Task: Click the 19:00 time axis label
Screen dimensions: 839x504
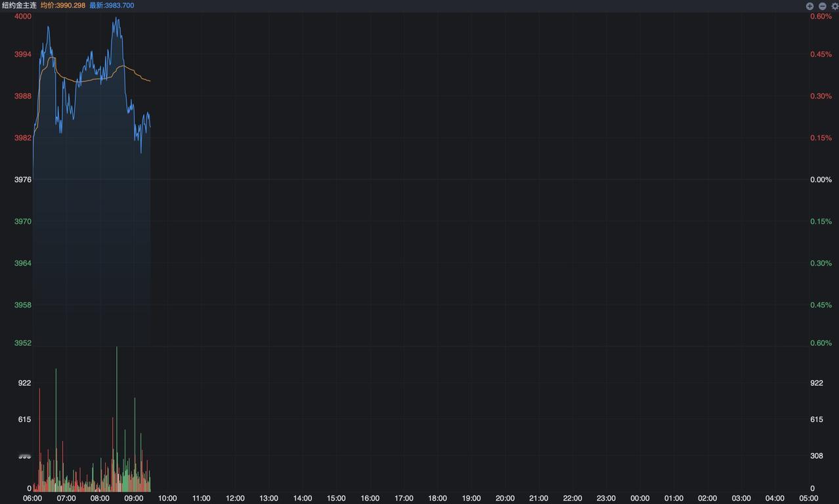Action: [x=471, y=499]
